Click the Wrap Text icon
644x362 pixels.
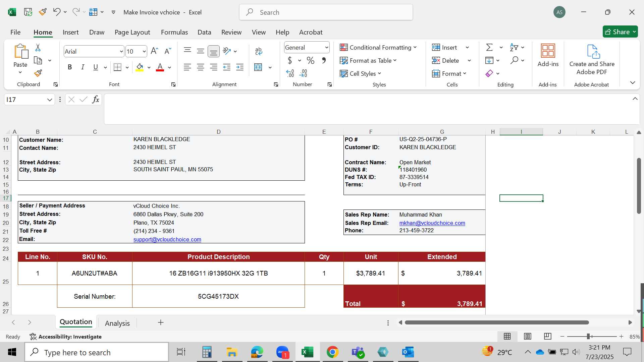pos(259,51)
